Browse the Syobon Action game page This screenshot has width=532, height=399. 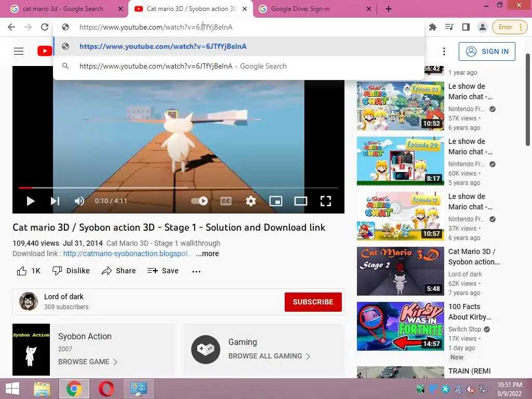click(87, 362)
